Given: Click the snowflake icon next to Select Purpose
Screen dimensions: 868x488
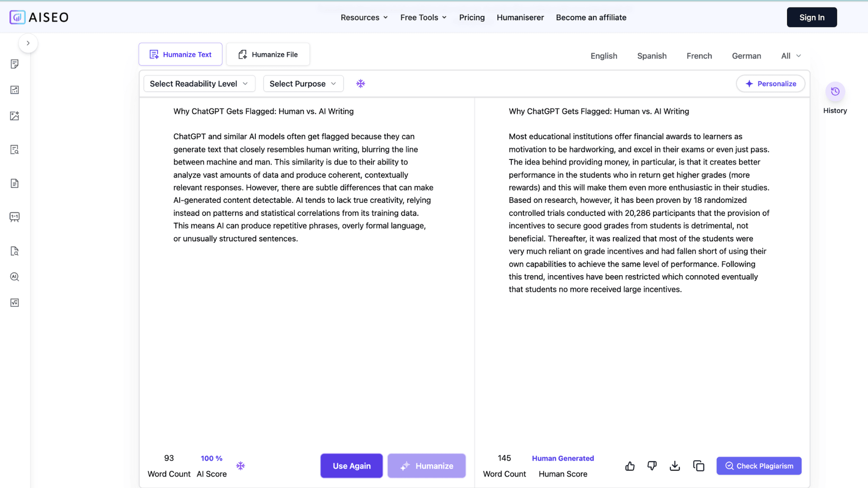Looking at the screenshot, I should point(360,84).
